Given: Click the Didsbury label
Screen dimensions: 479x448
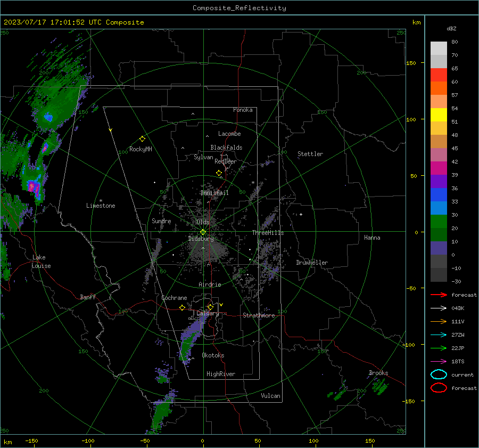Looking at the screenshot, I should 201,239.
